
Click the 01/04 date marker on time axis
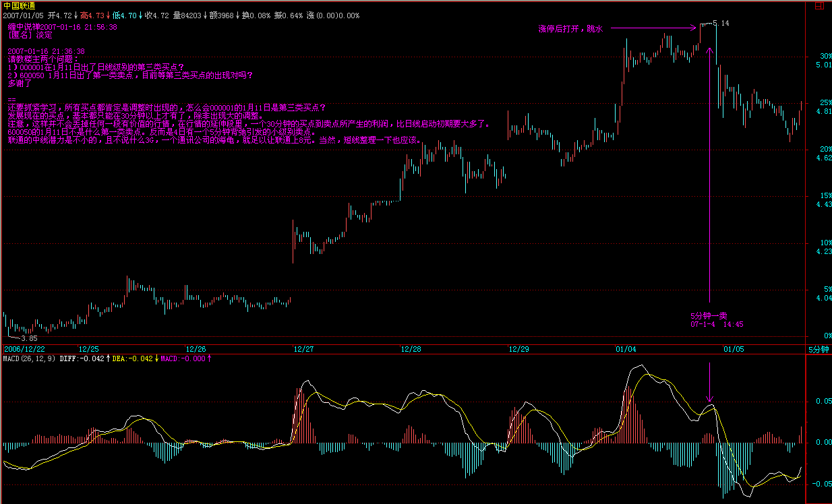(x=626, y=349)
